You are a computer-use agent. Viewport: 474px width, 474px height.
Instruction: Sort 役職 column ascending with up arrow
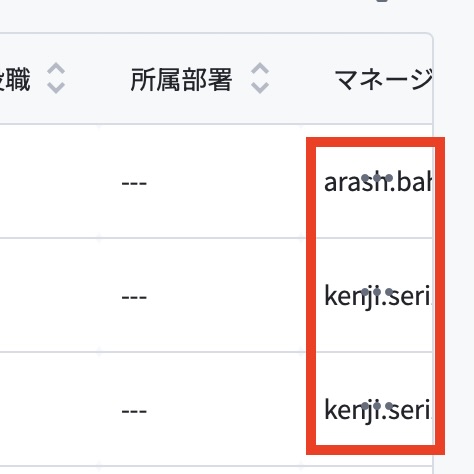(56, 69)
